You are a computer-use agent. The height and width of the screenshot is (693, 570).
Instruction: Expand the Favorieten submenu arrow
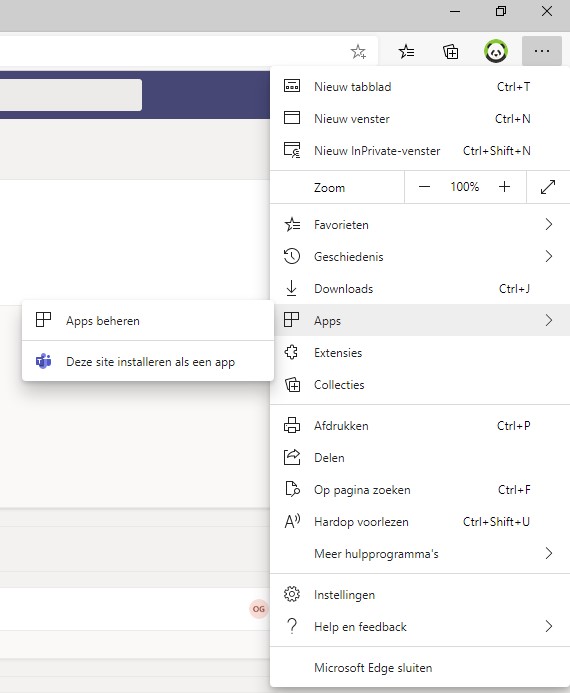click(549, 225)
